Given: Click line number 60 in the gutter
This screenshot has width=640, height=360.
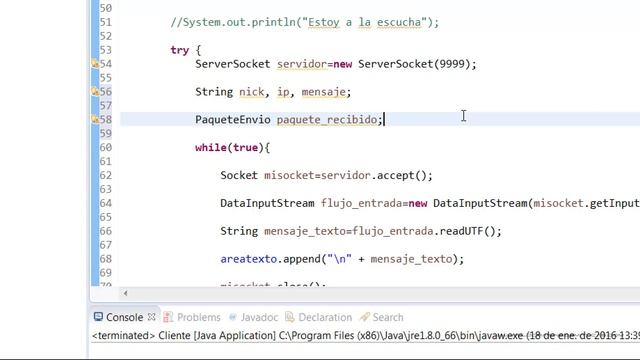Looking at the screenshot, I should [106, 147].
